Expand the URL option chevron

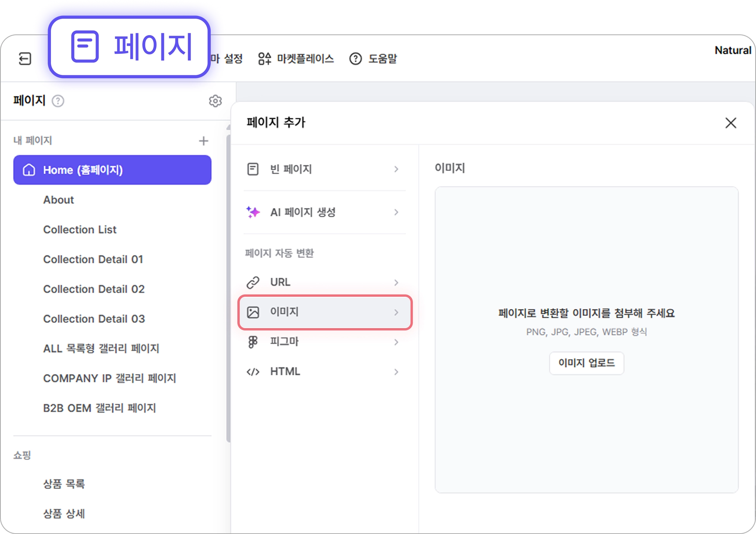click(x=396, y=282)
